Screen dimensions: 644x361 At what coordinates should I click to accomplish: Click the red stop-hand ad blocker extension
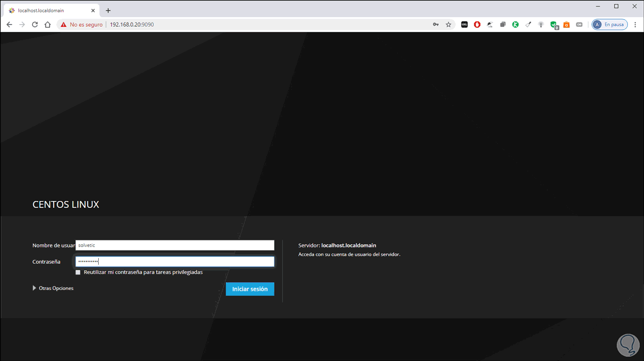[x=477, y=25]
